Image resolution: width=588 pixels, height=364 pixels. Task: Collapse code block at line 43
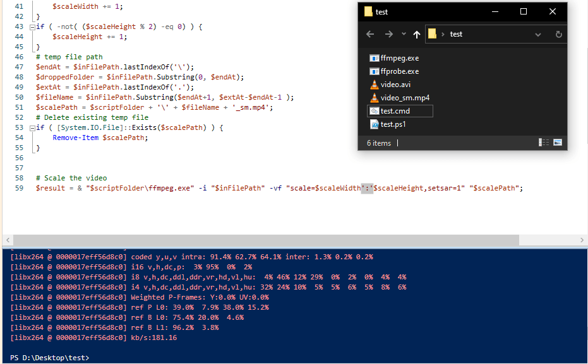click(x=32, y=28)
